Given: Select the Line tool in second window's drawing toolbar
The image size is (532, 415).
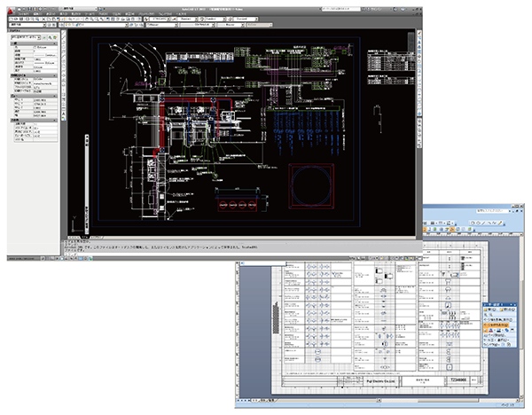Looking at the screenshot, I should tap(484, 223).
